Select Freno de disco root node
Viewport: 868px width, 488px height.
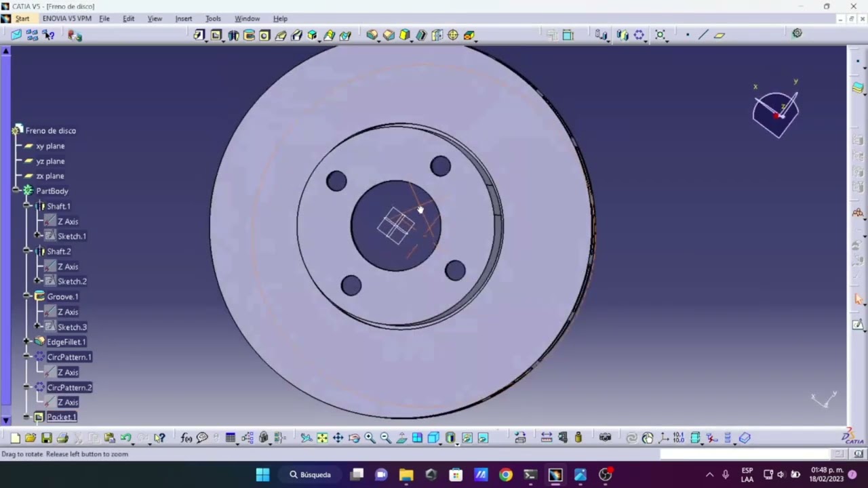51,130
